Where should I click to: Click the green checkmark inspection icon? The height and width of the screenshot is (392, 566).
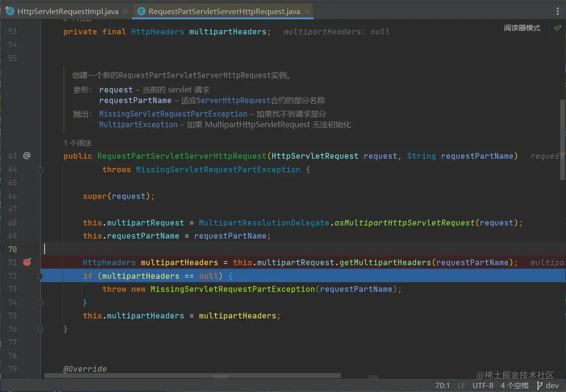(557, 28)
